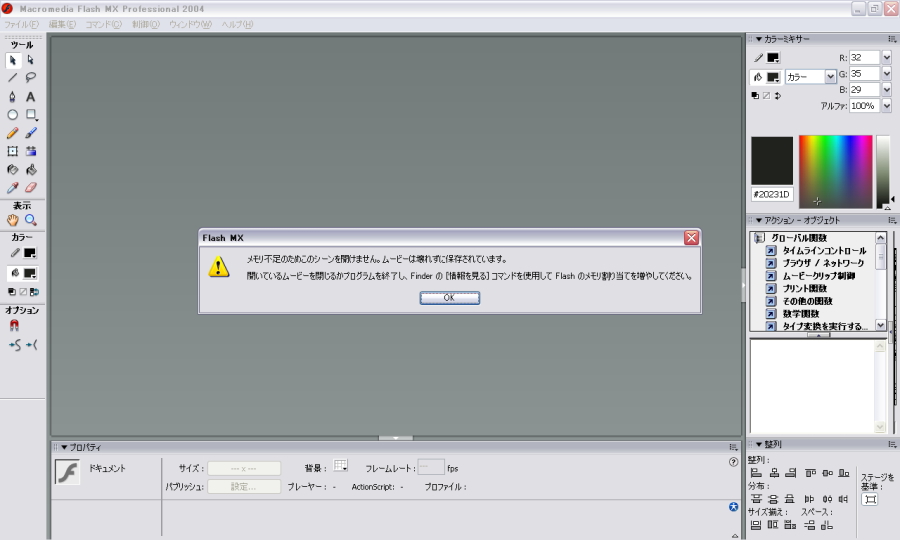This screenshot has height=540, width=900.
Task: Click the フレームレート input field
Action: coord(430,467)
